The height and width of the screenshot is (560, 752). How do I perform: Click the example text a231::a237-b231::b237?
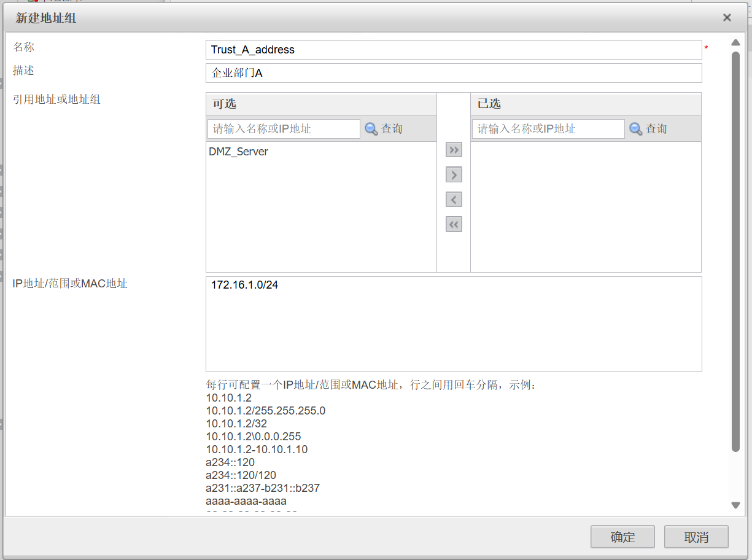click(263, 488)
